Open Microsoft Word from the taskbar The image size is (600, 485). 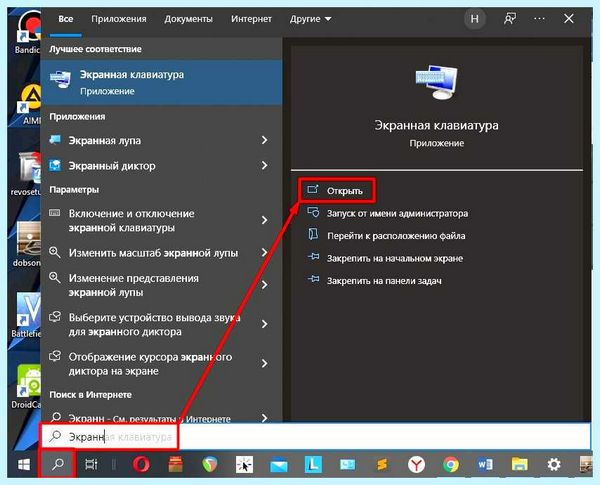(485, 465)
